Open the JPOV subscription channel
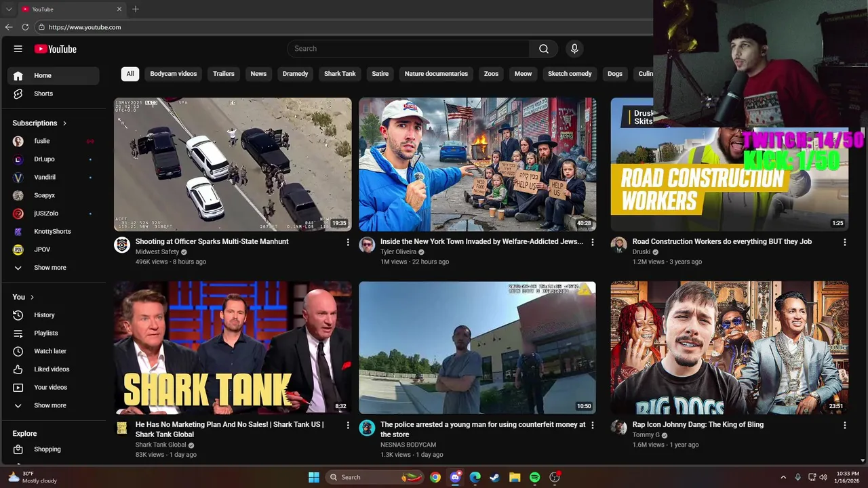The width and height of the screenshot is (868, 488). pos(54,249)
